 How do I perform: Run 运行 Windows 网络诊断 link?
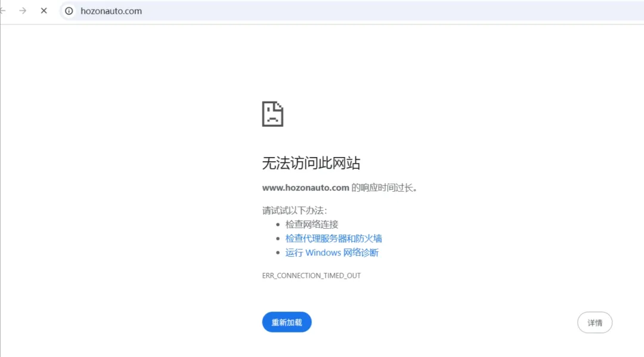tap(332, 253)
